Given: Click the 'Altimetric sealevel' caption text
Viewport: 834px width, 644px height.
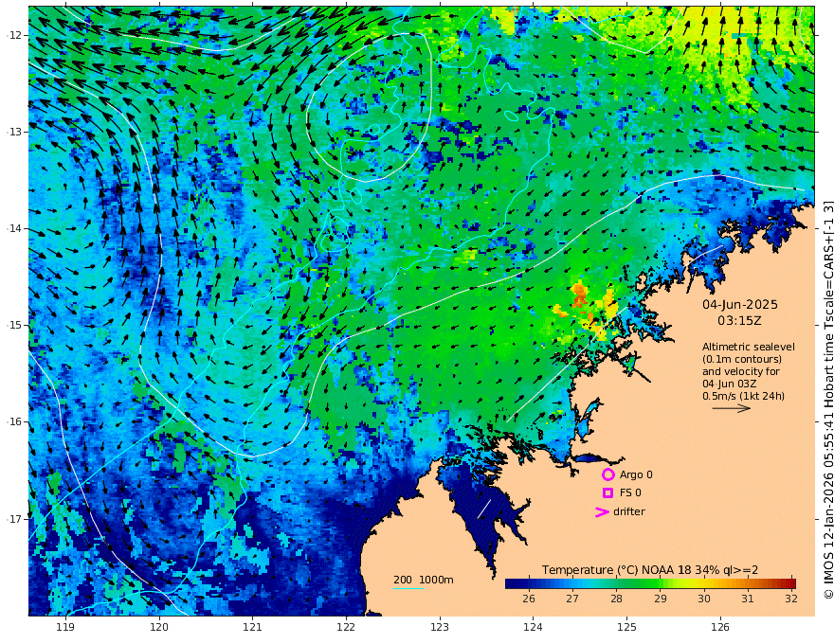Looking at the screenshot, I should point(749,347).
